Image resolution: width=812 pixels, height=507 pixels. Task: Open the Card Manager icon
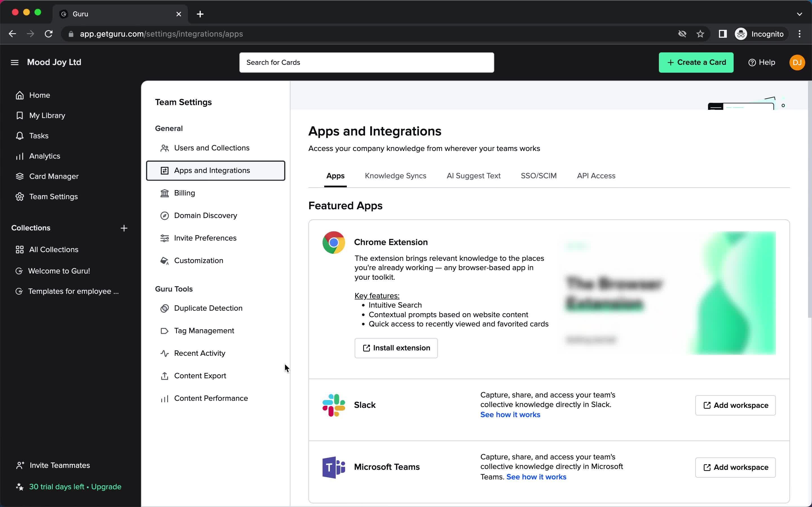(x=19, y=176)
